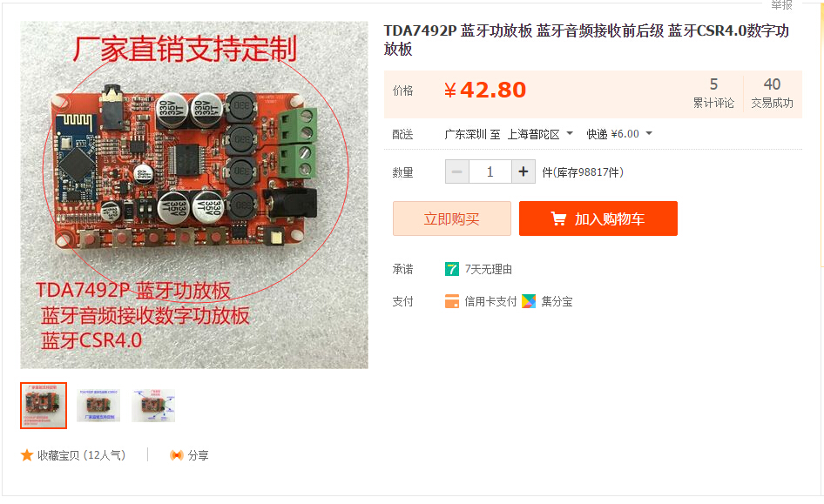The image size is (824, 504).
Task: Increase quantity with the plus button
Action: [x=523, y=171]
